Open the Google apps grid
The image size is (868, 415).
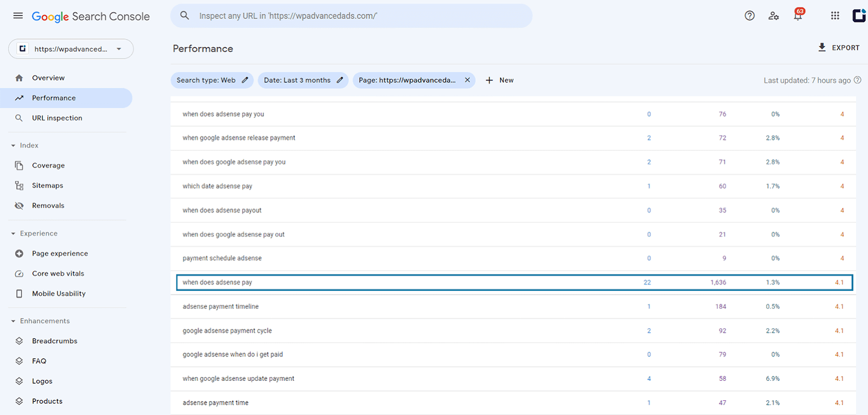[835, 16]
